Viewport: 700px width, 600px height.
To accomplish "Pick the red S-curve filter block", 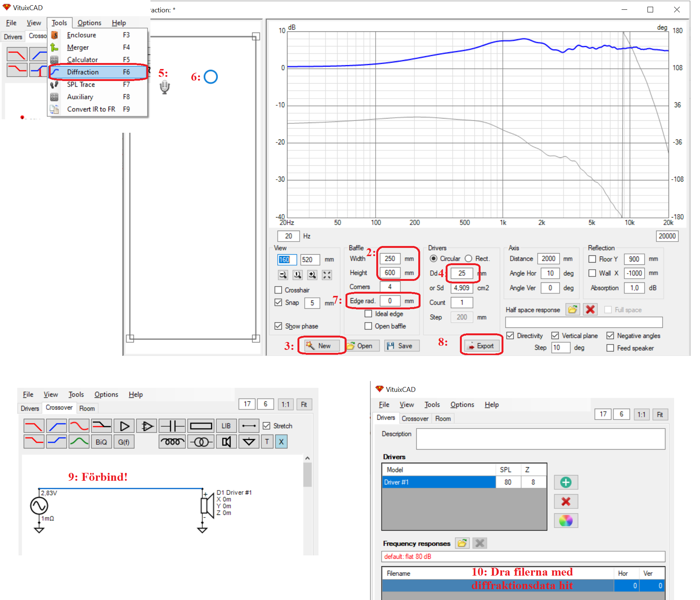I will click(x=79, y=426).
